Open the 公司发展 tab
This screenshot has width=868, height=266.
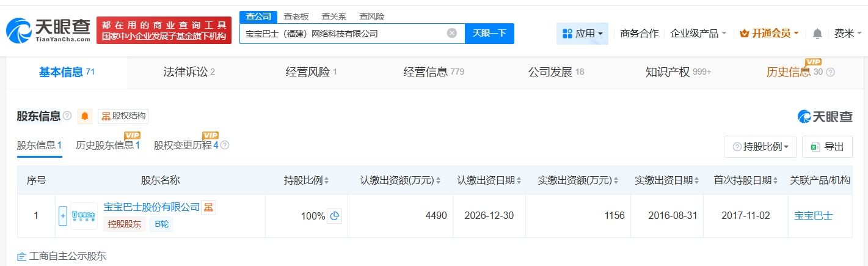[556, 72]
